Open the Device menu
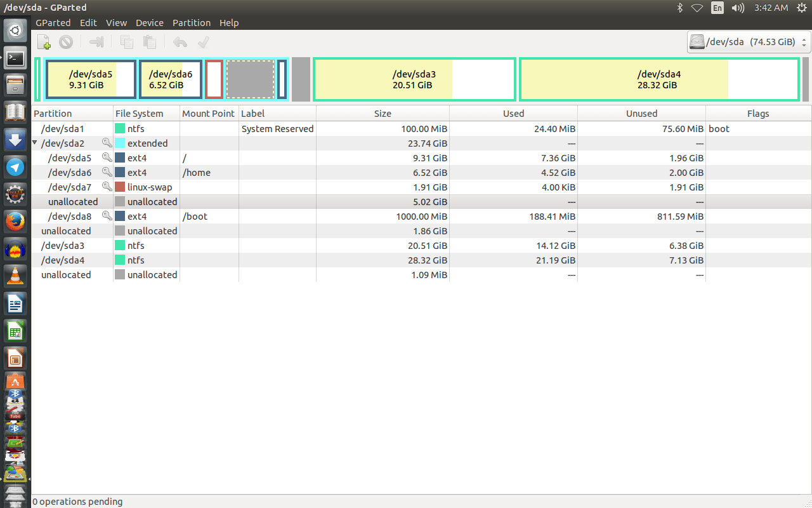The height and width of the screenshot is (508, 812). 149,23
